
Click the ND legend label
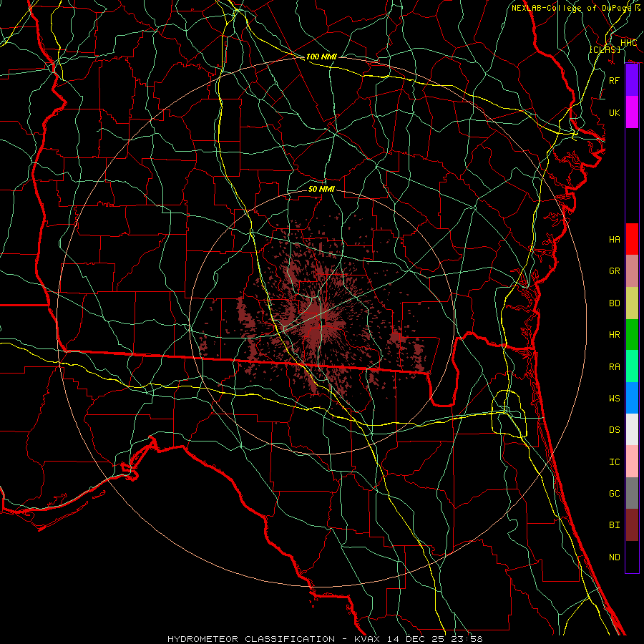[x=614, y=557]
